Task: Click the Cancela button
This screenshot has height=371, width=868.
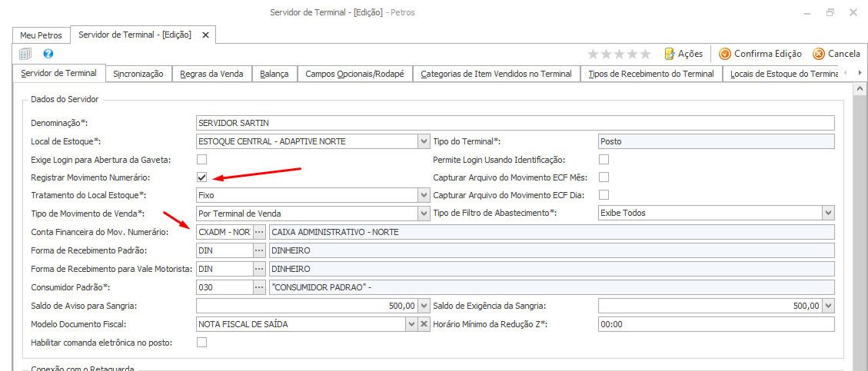Action: coord(836,54)
